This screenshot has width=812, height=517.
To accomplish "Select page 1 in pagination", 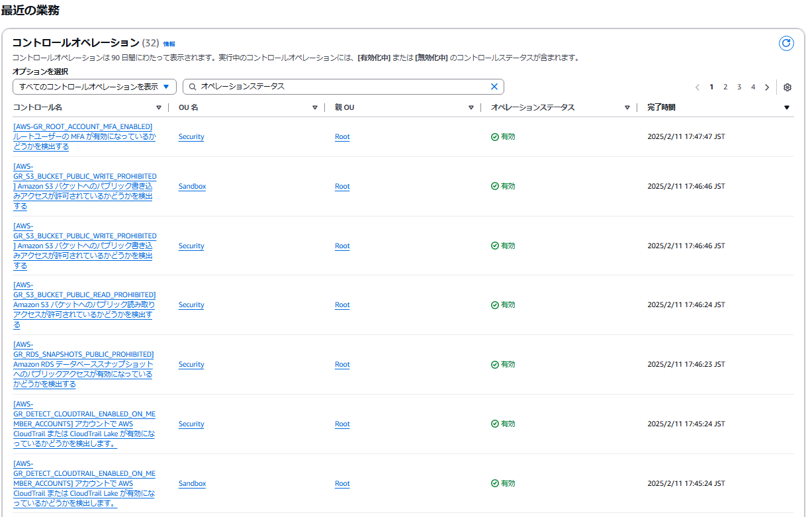I will pos(712,87).
